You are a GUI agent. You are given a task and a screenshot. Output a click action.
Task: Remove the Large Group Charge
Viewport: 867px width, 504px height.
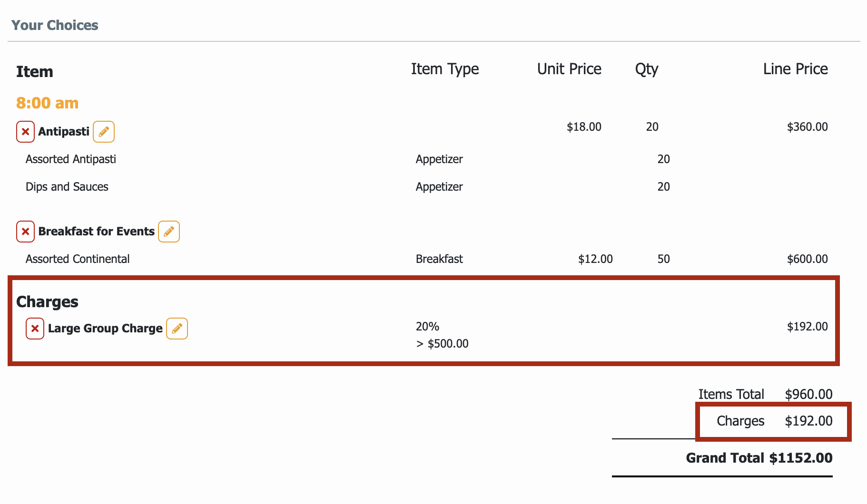tap(35, 329)
